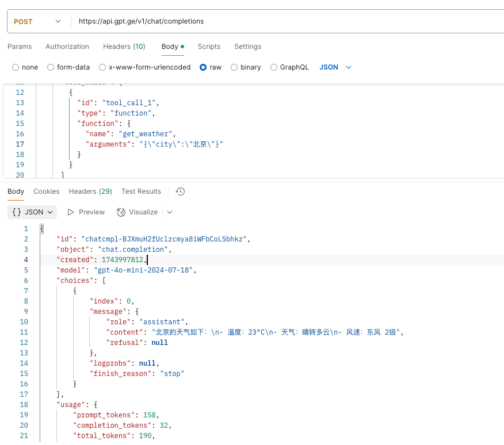Click the "refusal" null value
The image size is (504, 445).
pyautogui.click(x=159, y=343)
